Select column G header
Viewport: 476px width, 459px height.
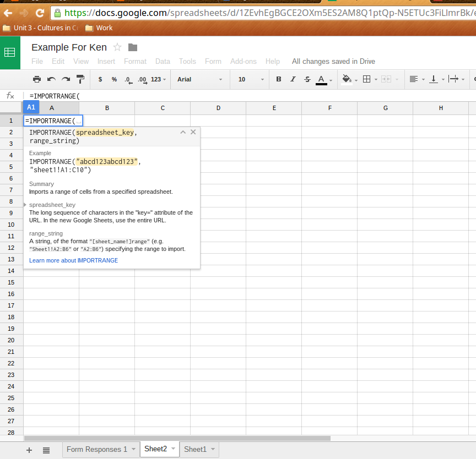pyautogui.click(x=385, y=108)
